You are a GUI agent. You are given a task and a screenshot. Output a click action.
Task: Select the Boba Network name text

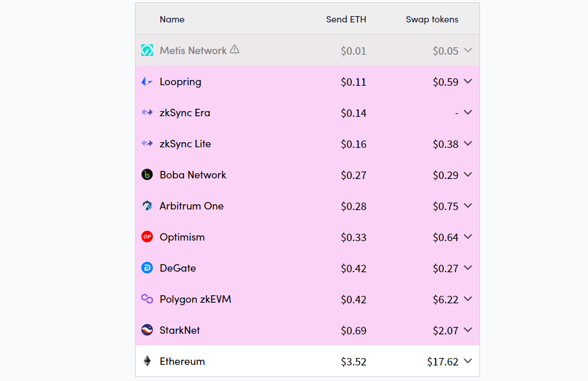click(193, 175)
